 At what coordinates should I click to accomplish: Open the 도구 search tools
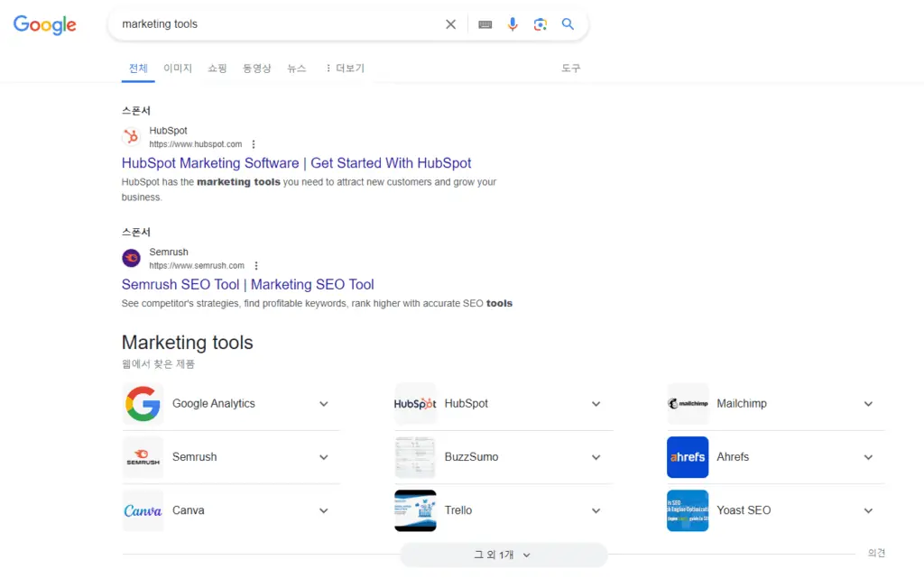(570, 69)
